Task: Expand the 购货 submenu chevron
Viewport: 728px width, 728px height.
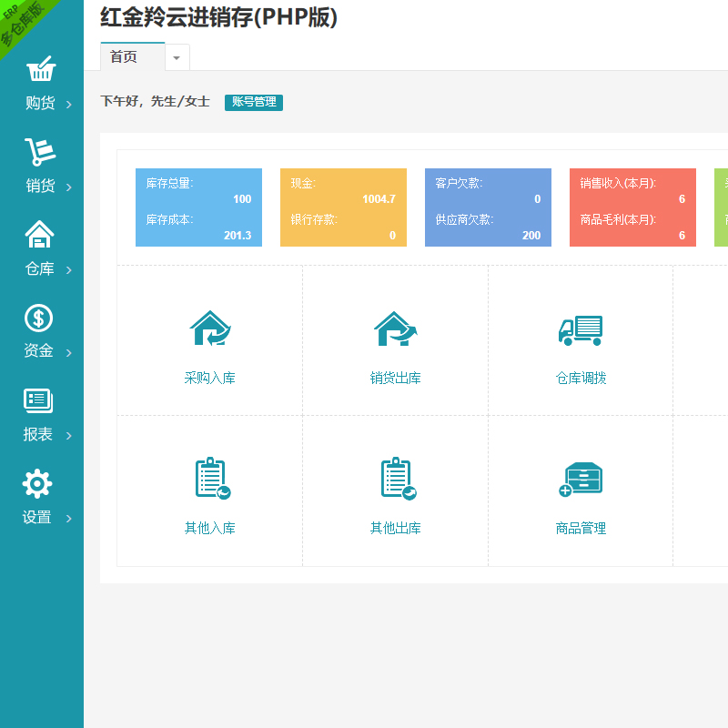Action: click(69, 105)
